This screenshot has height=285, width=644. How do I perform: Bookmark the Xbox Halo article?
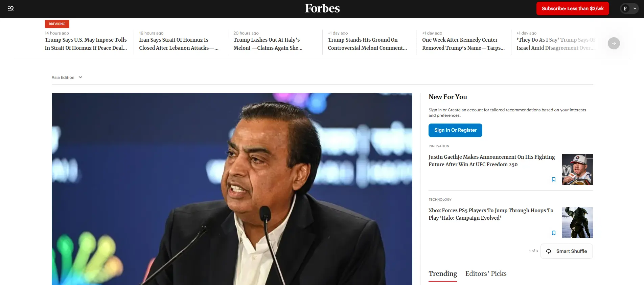[554, 233]
